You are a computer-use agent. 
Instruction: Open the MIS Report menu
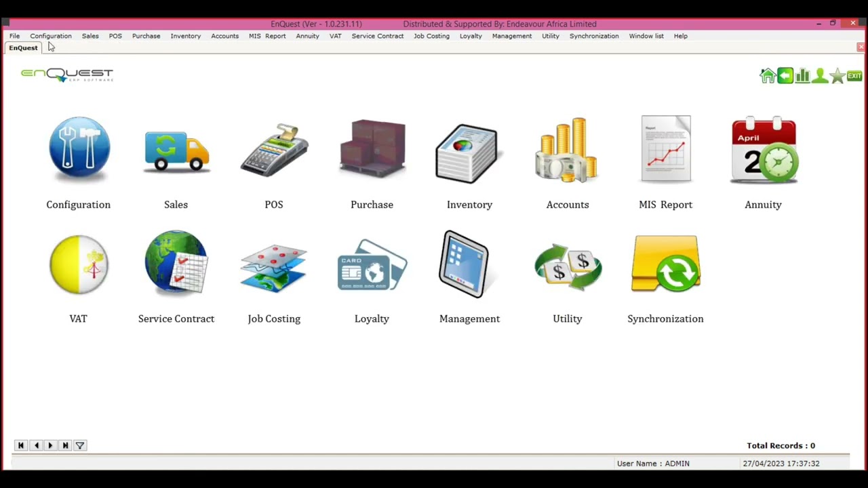pyautogui.click(x=267, y=36)
